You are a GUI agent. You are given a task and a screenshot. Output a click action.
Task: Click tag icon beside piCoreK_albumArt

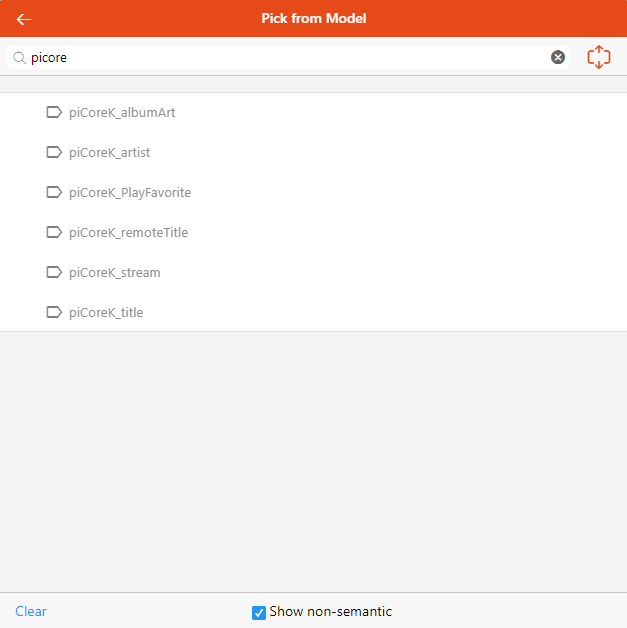54,112
